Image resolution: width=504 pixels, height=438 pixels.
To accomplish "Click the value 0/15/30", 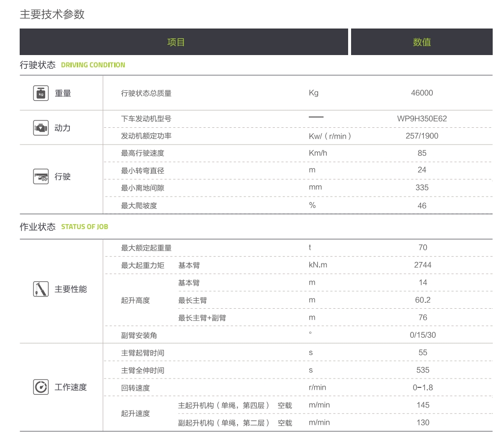I will (423, 335).
